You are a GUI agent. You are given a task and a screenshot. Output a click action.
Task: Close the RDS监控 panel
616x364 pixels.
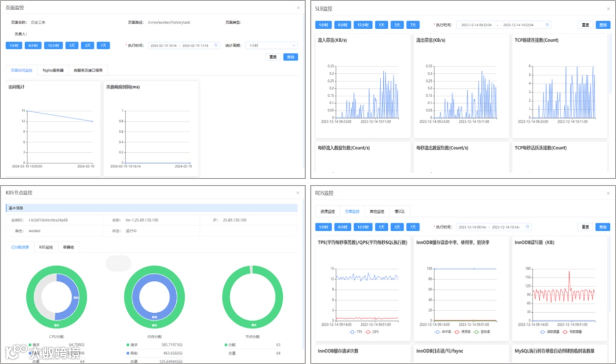tap(609, 193)
